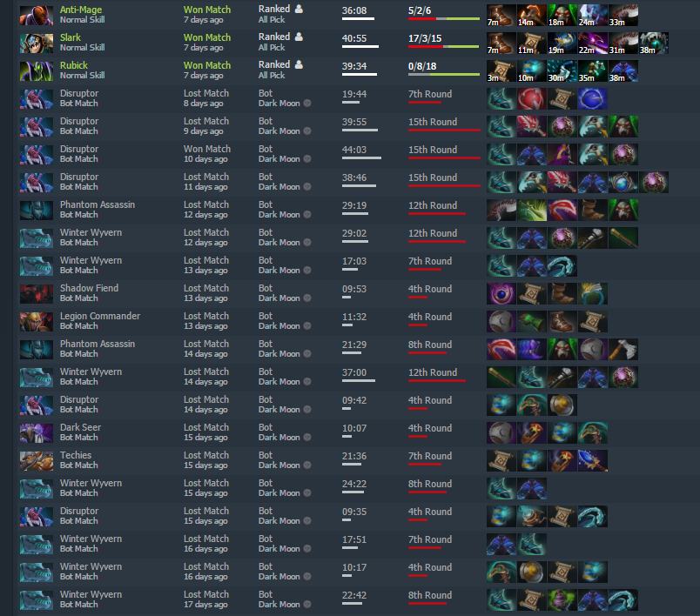Click the Legion Commander hero portrait

pyautogui.click(x=37, y=322)
